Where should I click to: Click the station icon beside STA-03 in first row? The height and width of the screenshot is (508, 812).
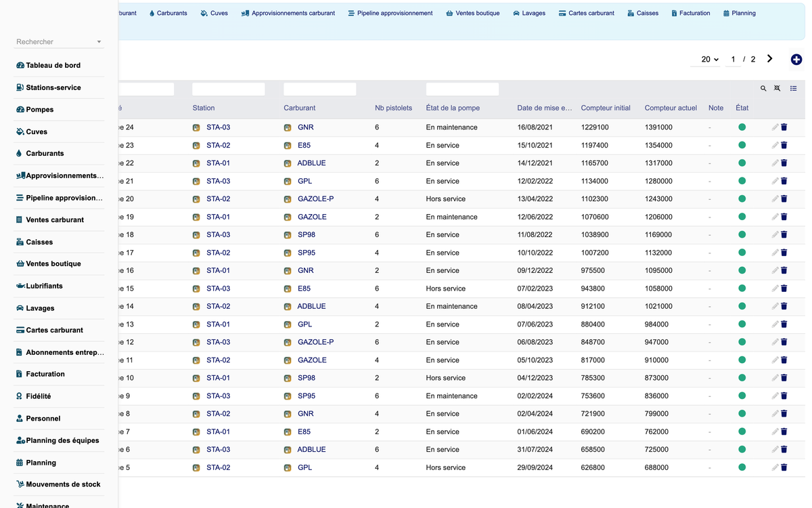pyautogui.click(x=196, y=127)
